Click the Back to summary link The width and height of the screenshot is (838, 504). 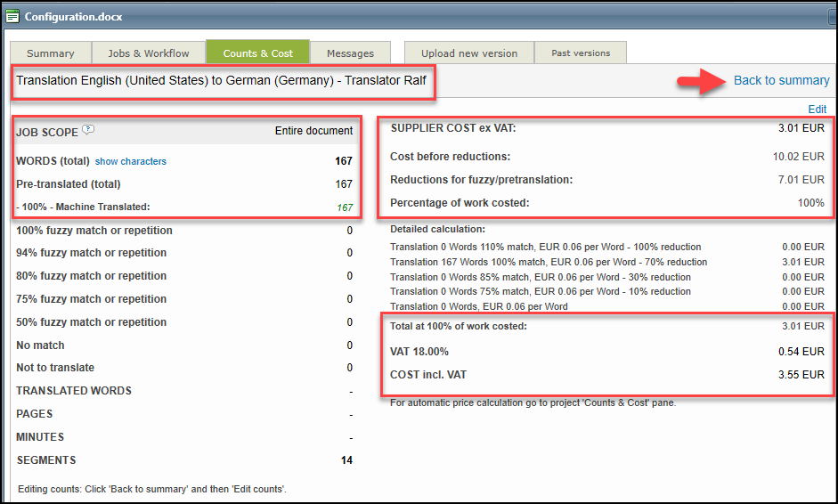pyautogui.click(x=781, y=81)
